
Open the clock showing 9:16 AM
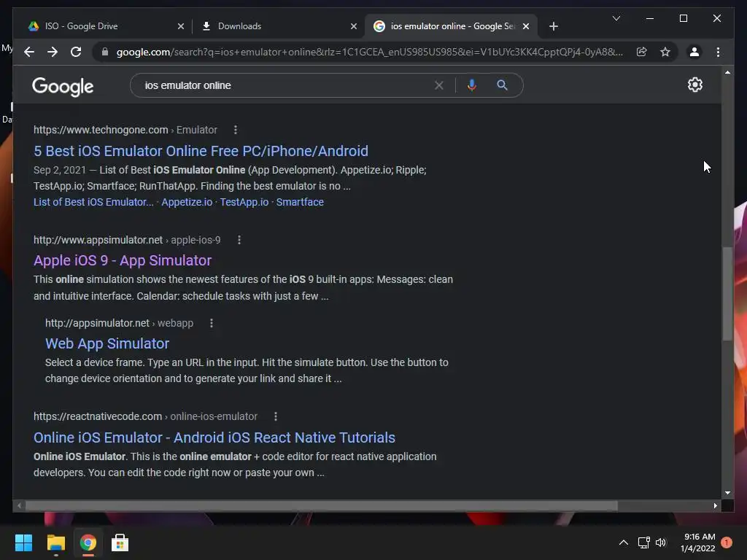(x=698, y=542)
